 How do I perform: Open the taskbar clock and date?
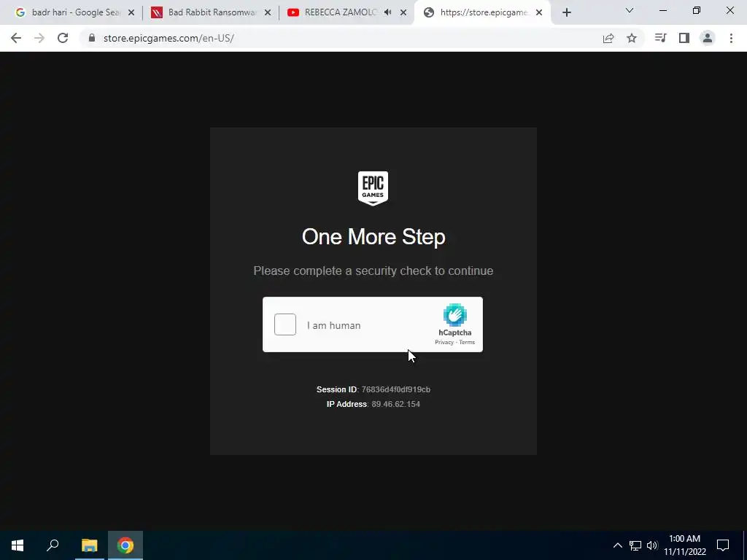point(684,545)
